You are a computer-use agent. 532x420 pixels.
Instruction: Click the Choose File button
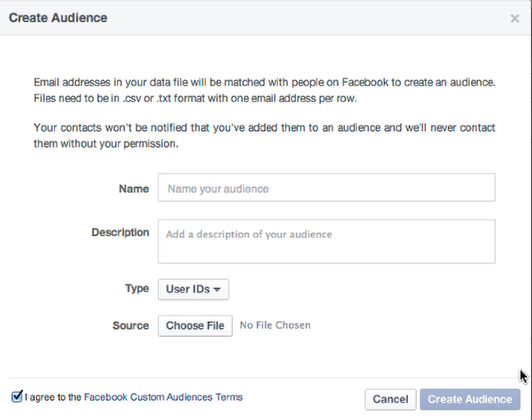[x=195, y=326]
